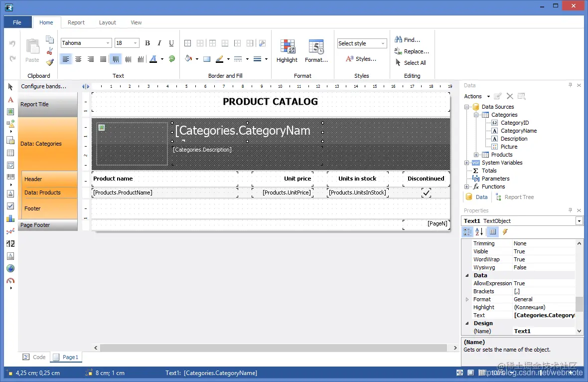The height and width of the screenshot is (382, 588).
Task: Open the Code tab at bottom
Action: (x=34, y=357)
